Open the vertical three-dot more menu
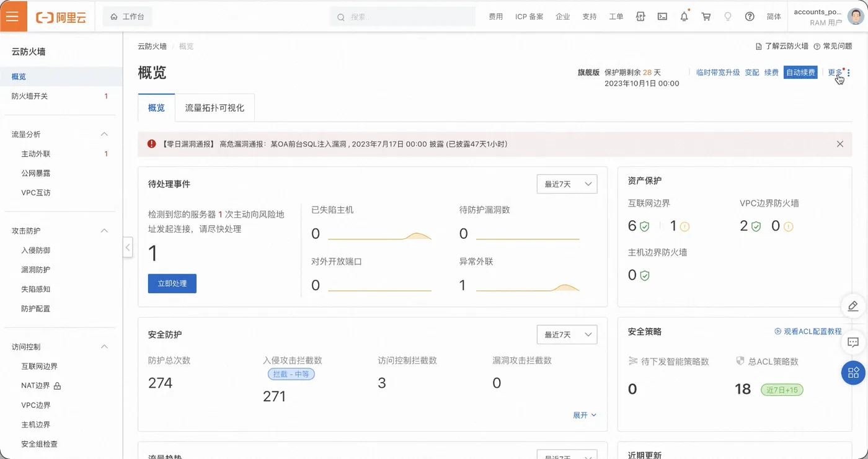Image resolution: width=868 pixels, height=459 pixels. 849,73
